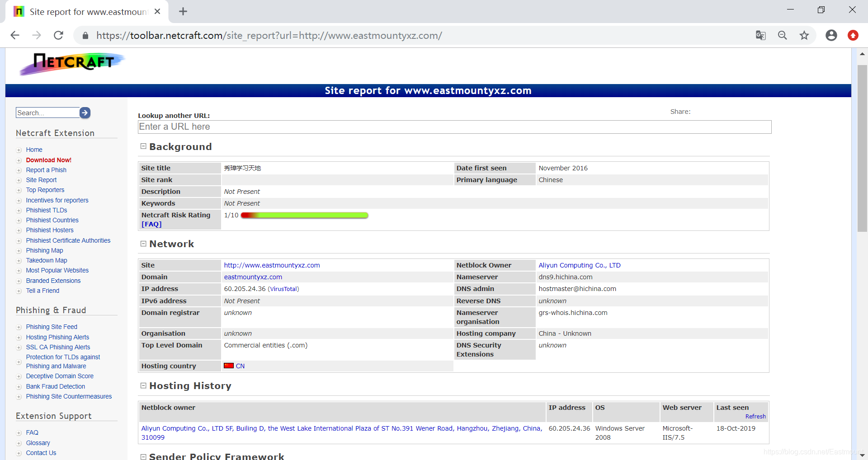Click the IP address 60.205.24.36 in Hosting History
The image size is (868, 460).
tap(569, 428)
